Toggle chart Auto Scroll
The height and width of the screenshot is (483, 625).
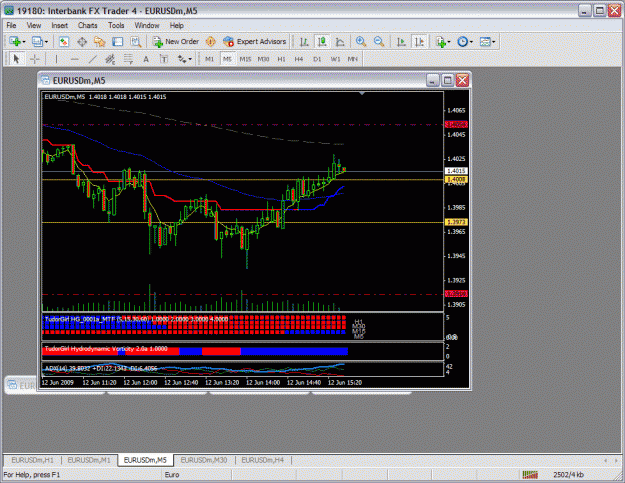pos(401,41)
